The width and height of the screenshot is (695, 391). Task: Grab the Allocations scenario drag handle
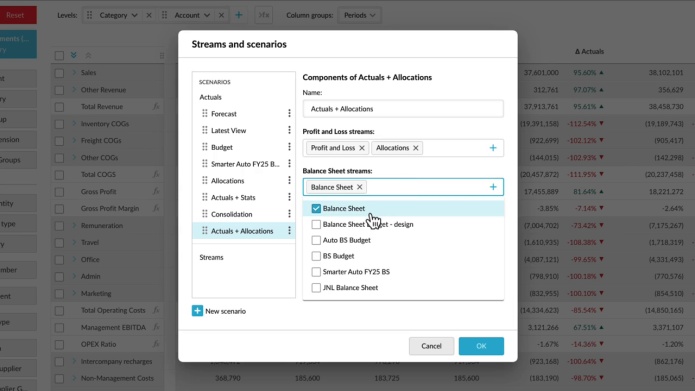(x=205, y=180)
